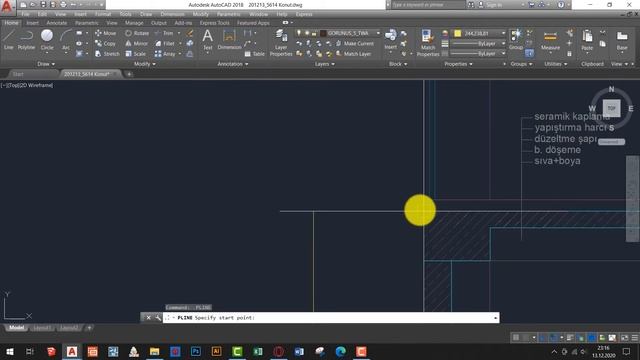Select the Circle tool
The height and width of the screenshot is (360, 640).
tap(47, 40)
